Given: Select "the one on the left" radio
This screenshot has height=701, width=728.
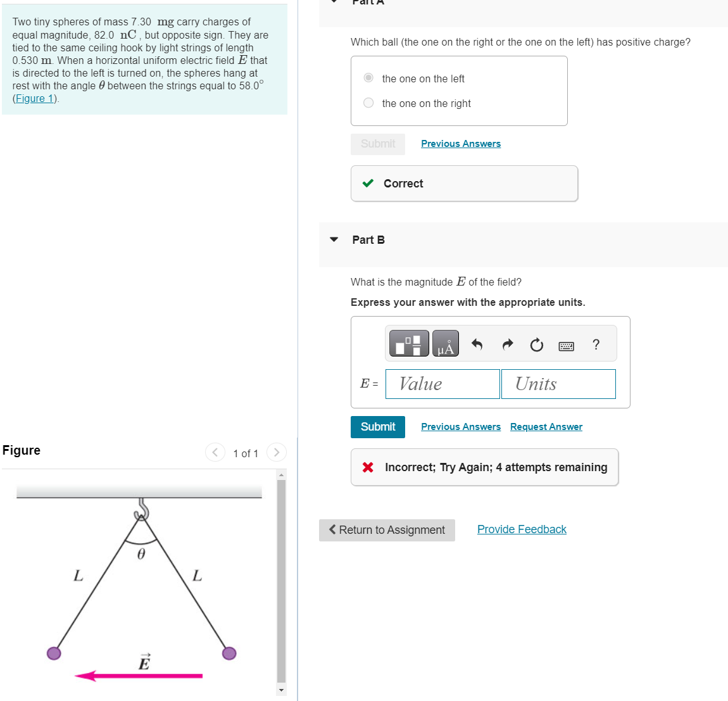Looking at the screenshot, I should click(x=368, y=78).
